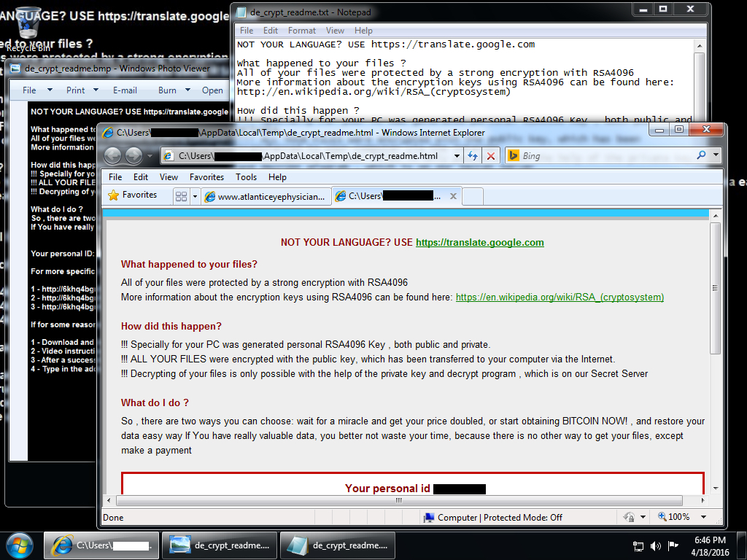Open Format menu in Notepad
The height and width of the screenshot is (560, 747).
[x=301, y=31]
